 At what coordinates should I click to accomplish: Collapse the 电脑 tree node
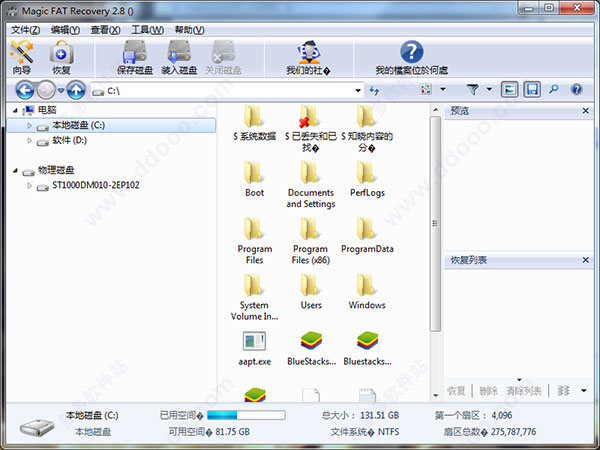15,111
